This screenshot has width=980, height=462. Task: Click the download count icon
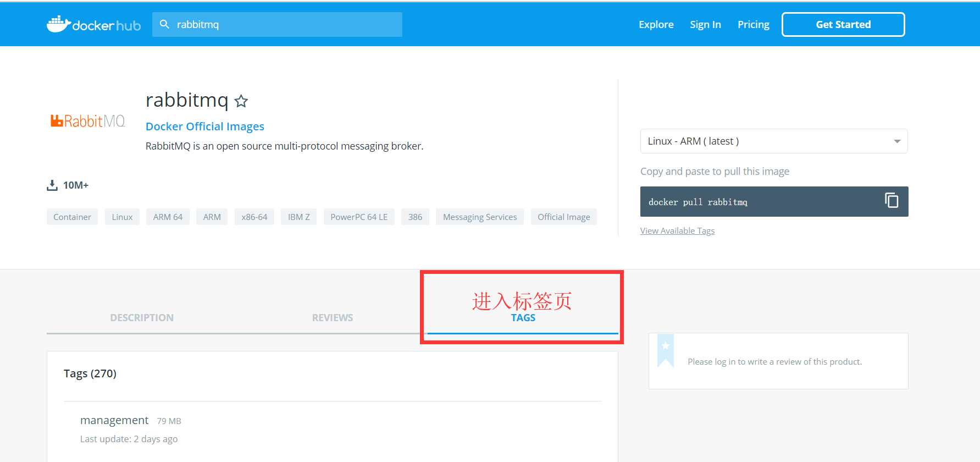[x=52, y=185]
